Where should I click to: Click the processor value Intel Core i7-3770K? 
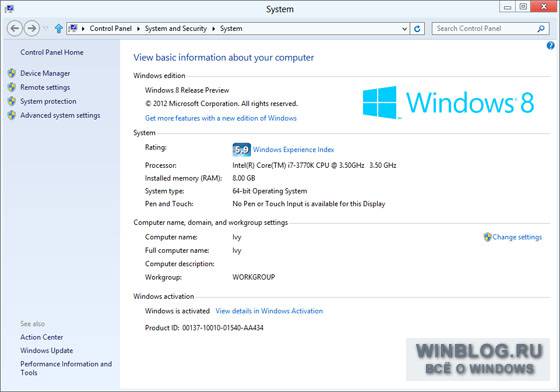[x=314, y=165]
